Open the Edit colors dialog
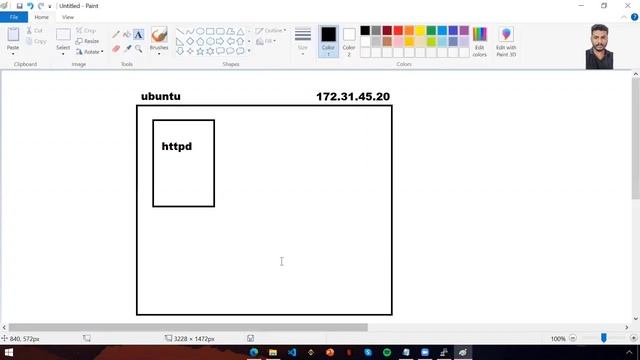The image size is (640, 360). pos(480,42)
